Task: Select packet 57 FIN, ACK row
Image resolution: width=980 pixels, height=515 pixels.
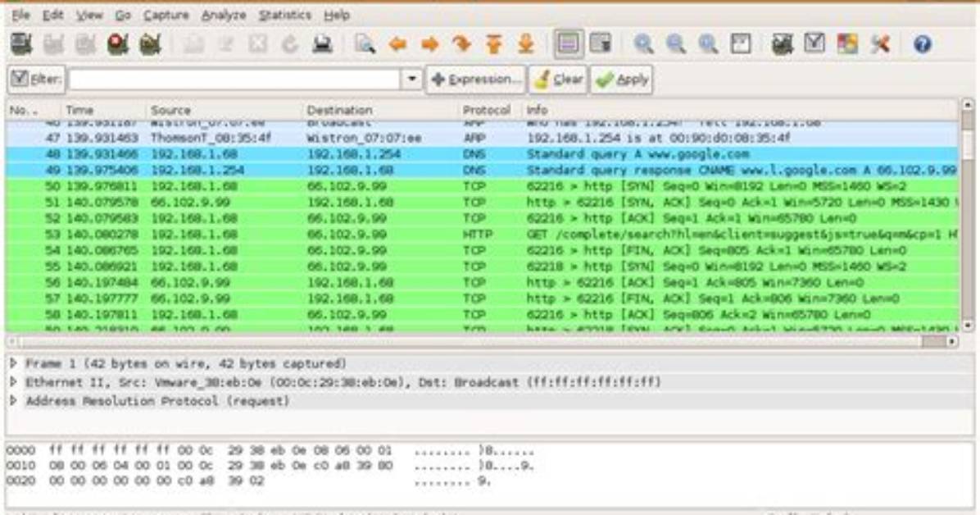Action: (x=482, y=299)
